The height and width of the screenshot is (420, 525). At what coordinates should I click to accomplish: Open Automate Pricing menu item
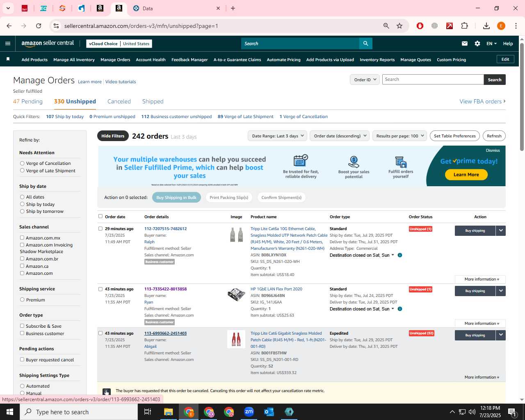point(283,59)
